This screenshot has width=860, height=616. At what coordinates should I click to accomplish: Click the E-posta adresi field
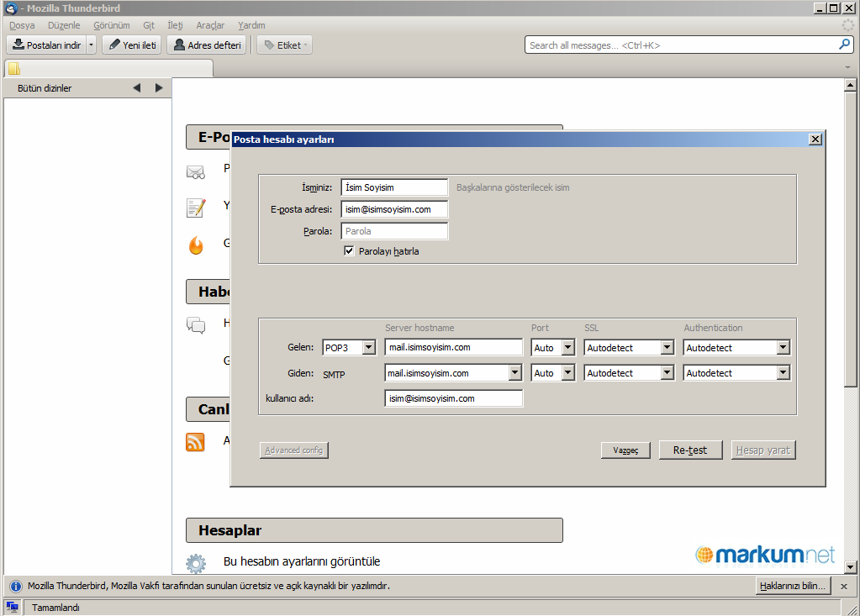394,209
